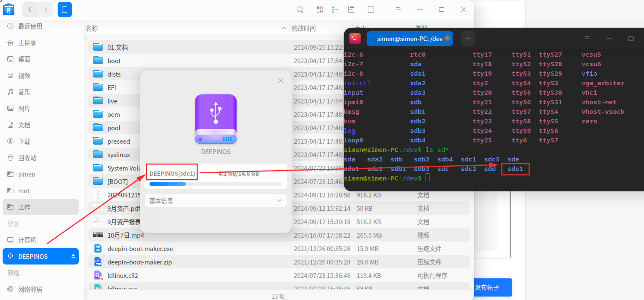Viewport: 644px width, 300px height.
Task: Click the file manager search icon
Action: [300, 10]
